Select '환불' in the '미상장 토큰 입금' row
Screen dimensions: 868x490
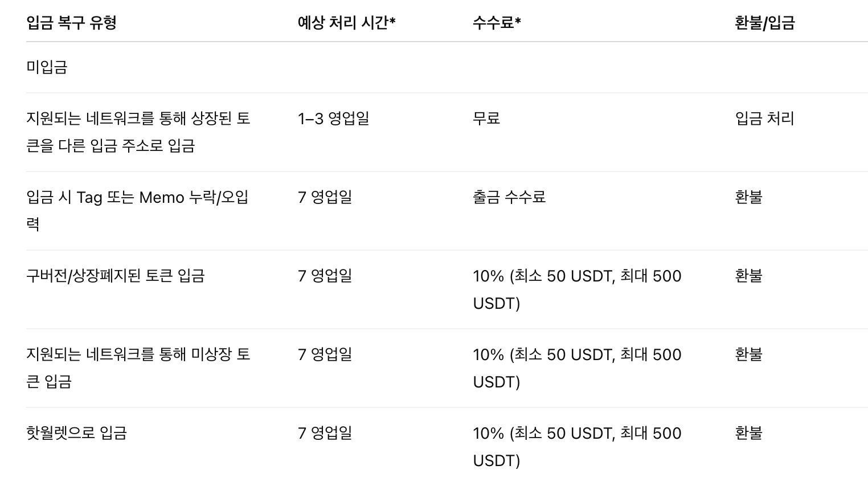click(748, 354)
